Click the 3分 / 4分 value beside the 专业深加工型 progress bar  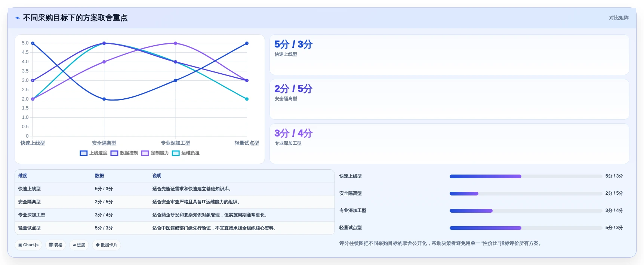tap(614, 210)
